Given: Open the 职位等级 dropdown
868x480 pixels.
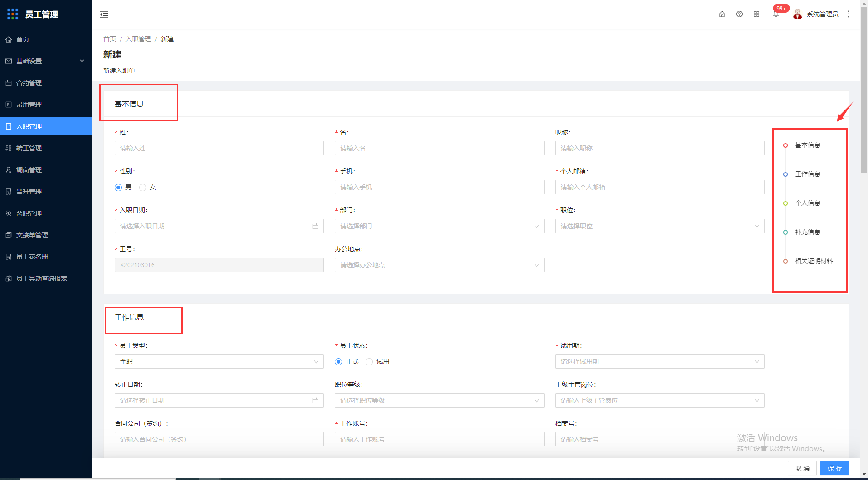Looking at the screenshot, I should coord(439,400).
